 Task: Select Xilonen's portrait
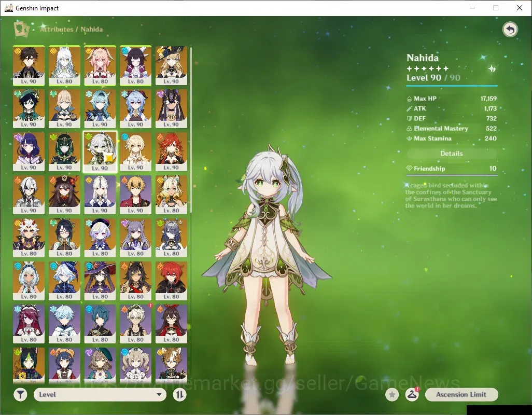click(171, 195)
